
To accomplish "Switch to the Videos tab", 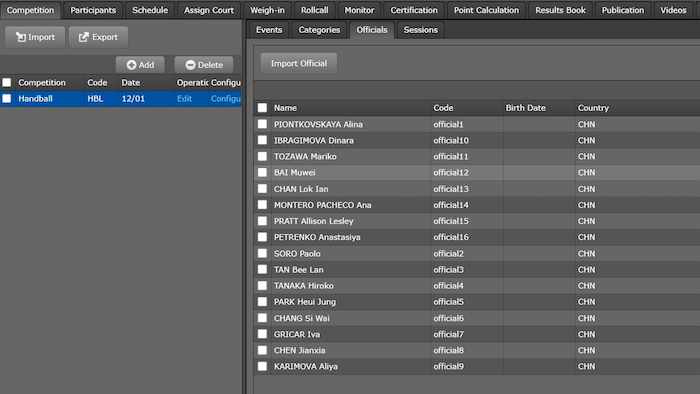I will pos(673,10).
